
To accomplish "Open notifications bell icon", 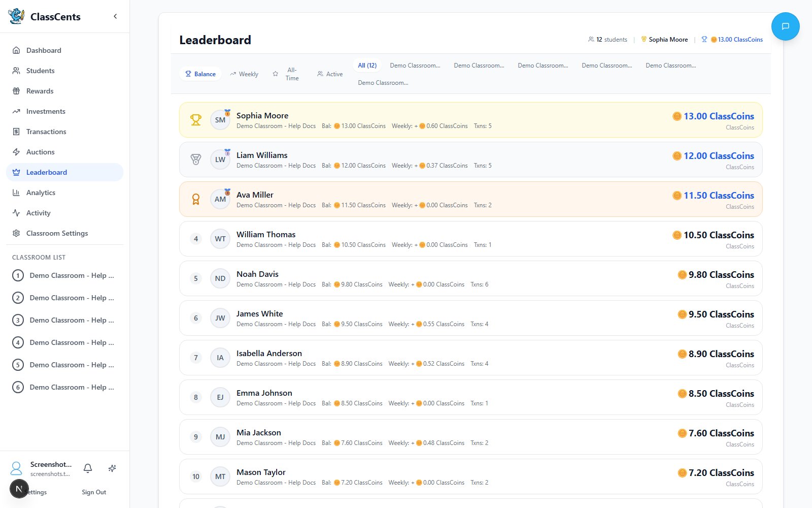I will click(88, 468).
